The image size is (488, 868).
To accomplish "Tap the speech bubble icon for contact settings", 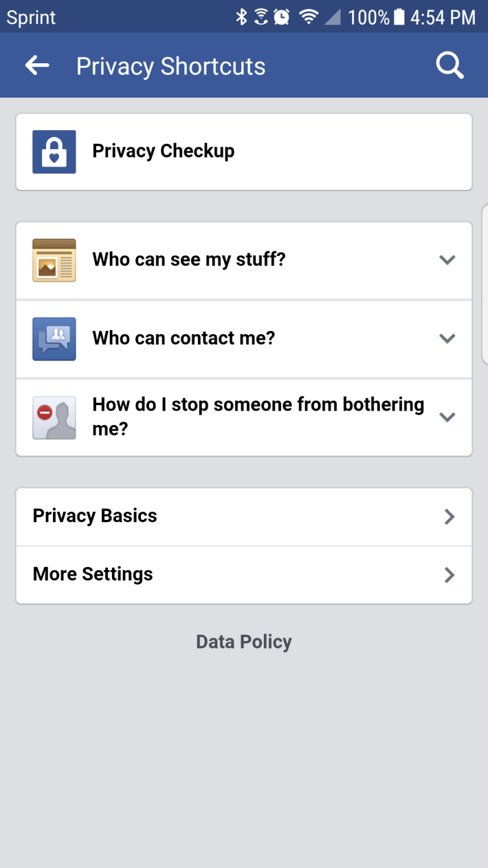I will point(54,338).
